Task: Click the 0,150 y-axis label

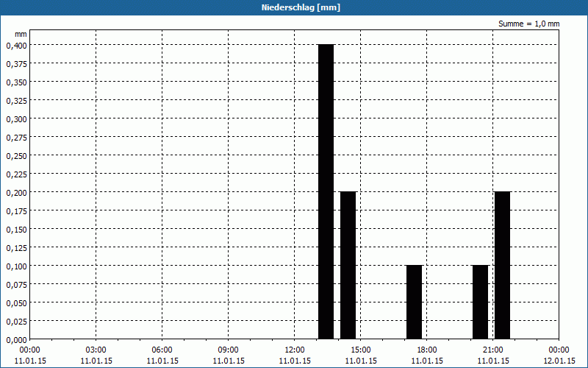Action: click(16, 230)
